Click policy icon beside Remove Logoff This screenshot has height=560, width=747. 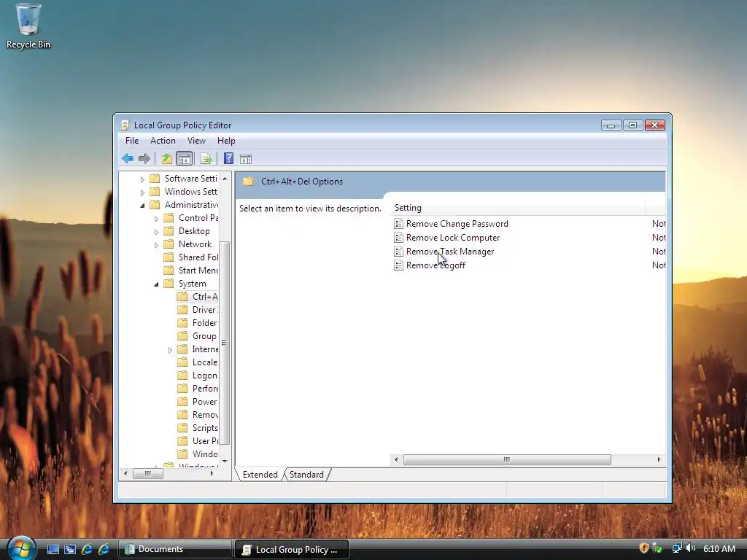(x=399, y=265)
